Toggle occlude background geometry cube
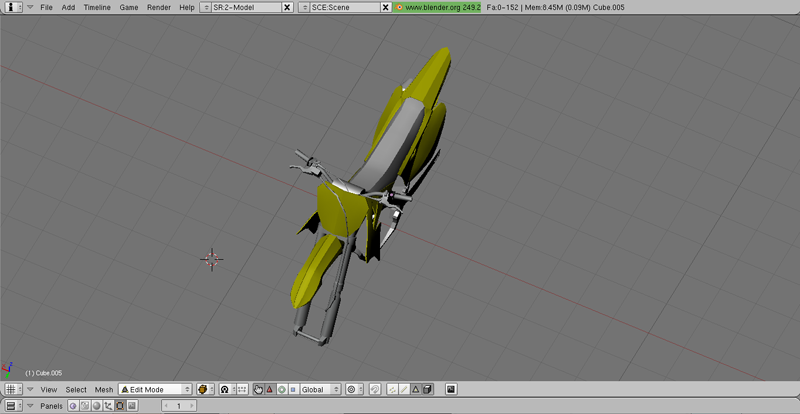 (x=428, y=389)
